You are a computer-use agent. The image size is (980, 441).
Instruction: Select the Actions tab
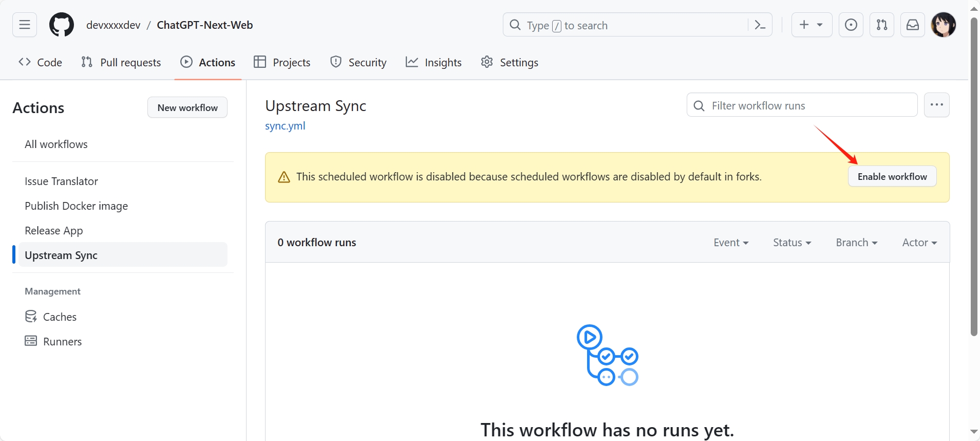point(208,62)
